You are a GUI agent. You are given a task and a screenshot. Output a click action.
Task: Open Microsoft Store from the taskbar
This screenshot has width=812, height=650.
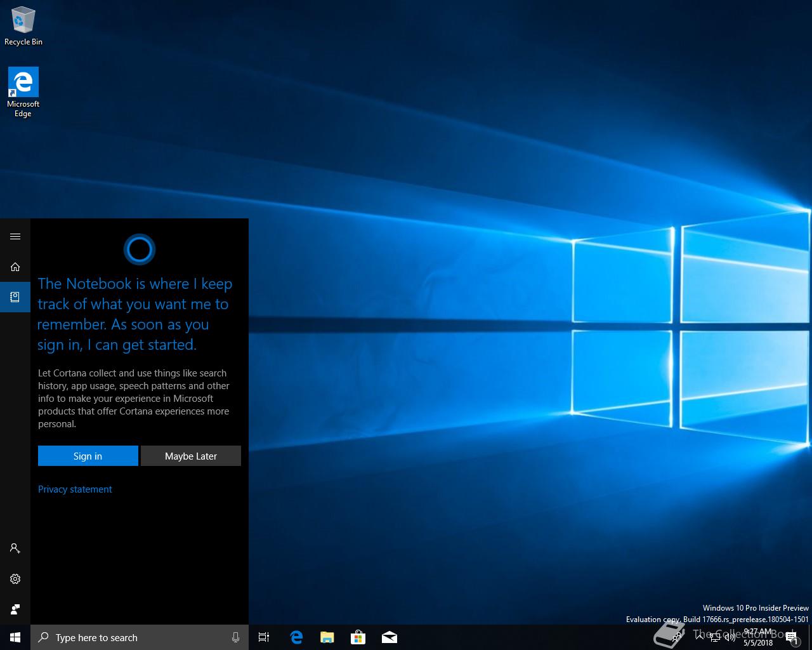coord(358,637)
